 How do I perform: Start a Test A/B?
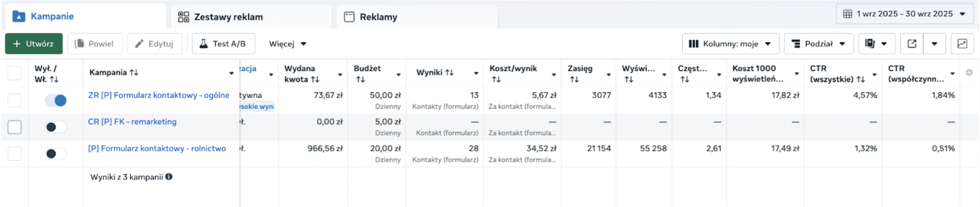point(223,44)
